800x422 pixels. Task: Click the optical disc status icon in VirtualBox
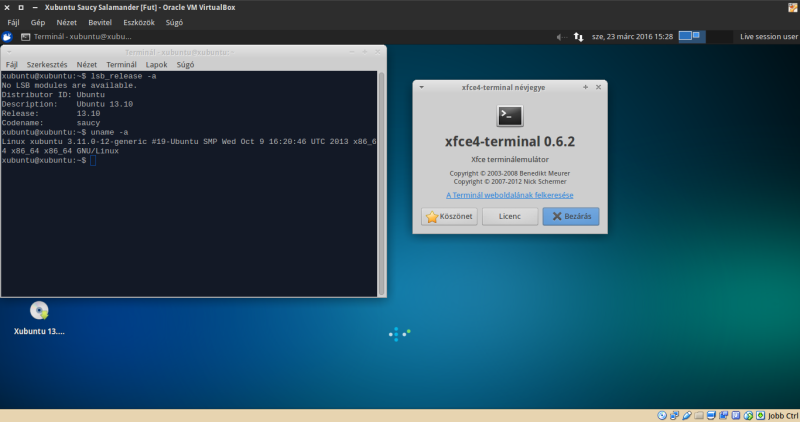pos(662,415)
